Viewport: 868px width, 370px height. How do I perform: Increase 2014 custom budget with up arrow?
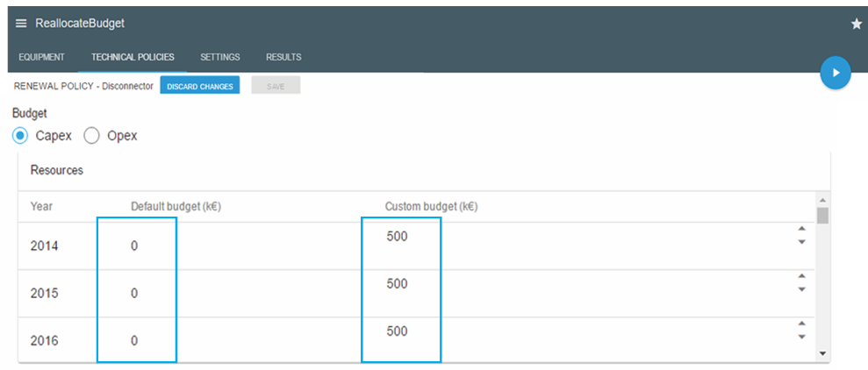pos(800,230)
